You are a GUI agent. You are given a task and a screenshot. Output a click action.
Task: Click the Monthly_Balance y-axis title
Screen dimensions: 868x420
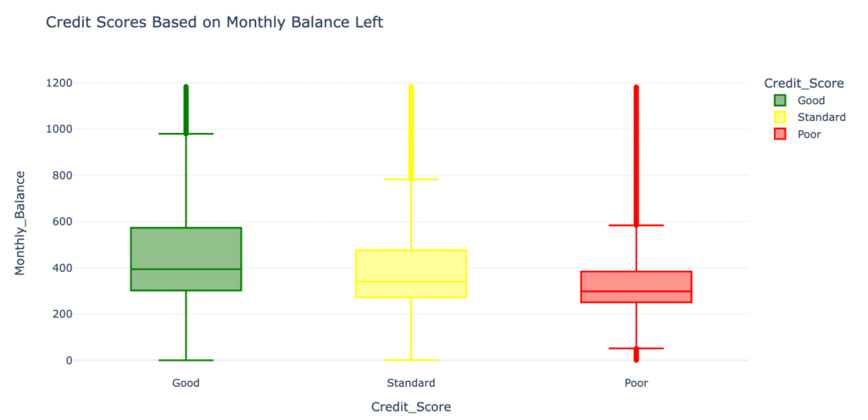[20, 222]
